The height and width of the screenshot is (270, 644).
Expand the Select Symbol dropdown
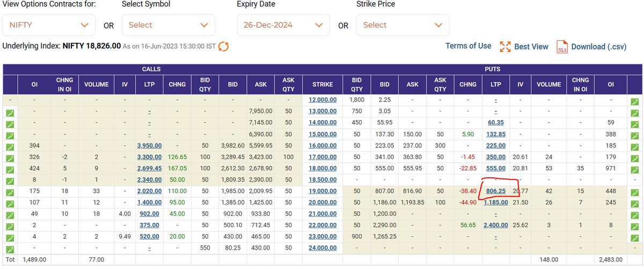(169, 25)
